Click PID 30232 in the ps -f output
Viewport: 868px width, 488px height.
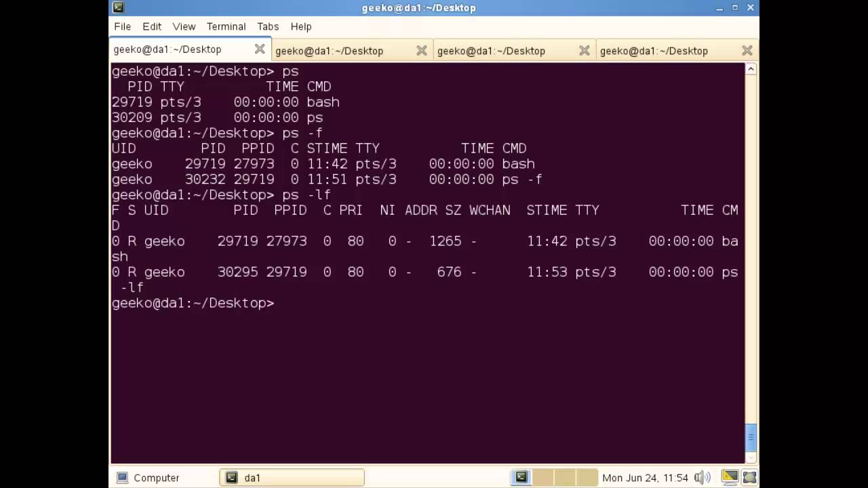point(205,179)
